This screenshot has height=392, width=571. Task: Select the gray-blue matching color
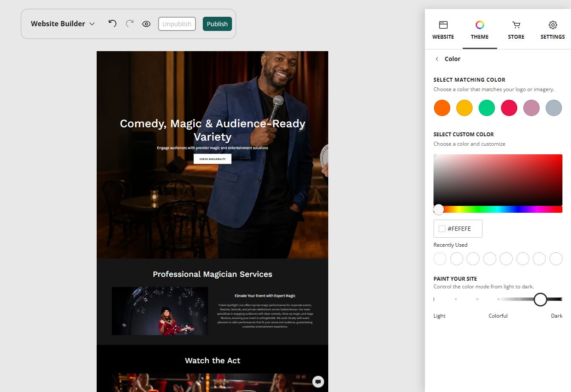point(553,108)
